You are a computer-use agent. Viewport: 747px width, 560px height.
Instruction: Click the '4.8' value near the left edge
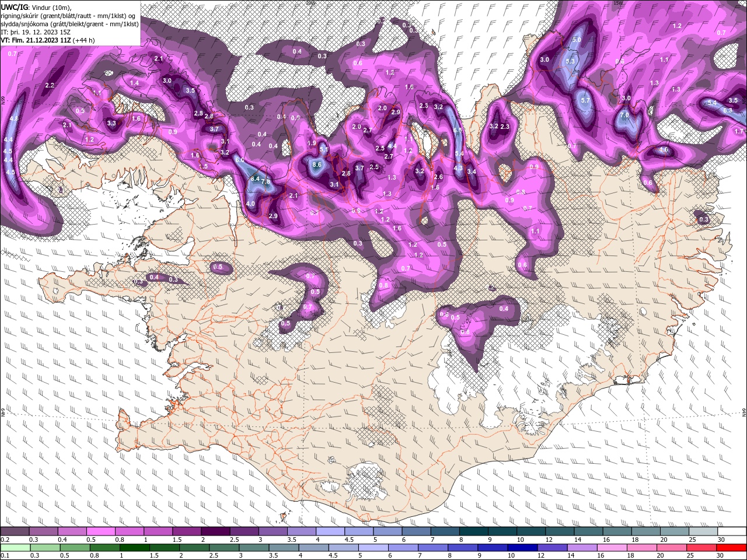(14, 118)
